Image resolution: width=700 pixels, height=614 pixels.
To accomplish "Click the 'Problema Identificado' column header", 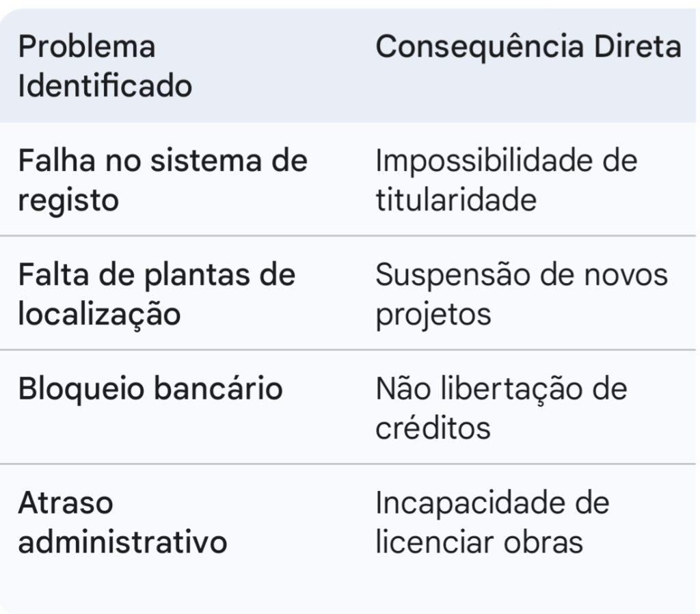I will point(105,66).
